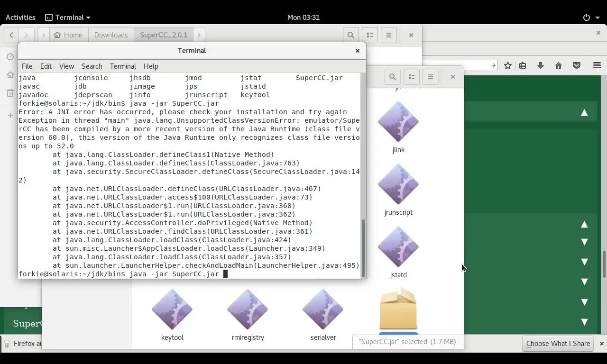This screenshot has width=607, height=364.
Task: Open the View menu in Terminal
Action: (x=66, y=66)
